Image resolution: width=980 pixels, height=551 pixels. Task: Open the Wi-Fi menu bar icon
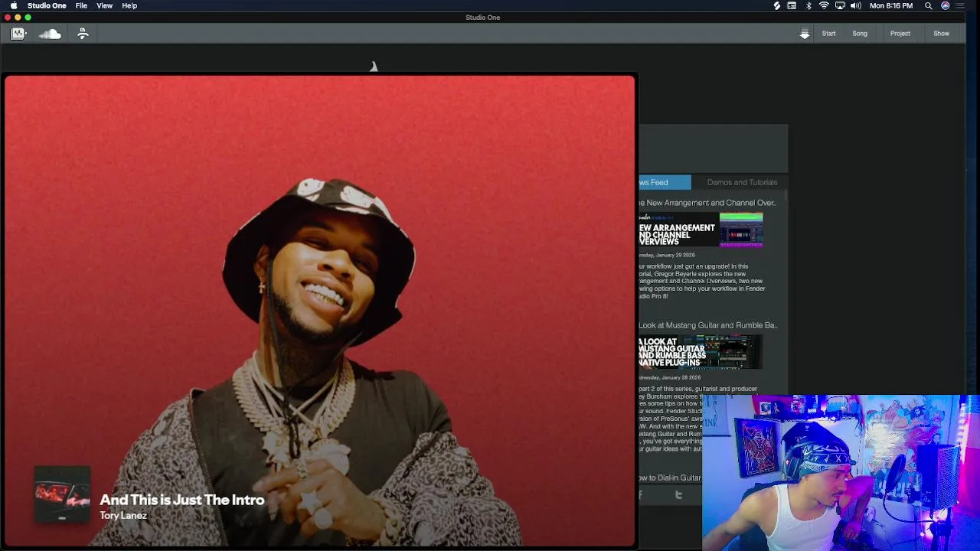tap(824, 5)
